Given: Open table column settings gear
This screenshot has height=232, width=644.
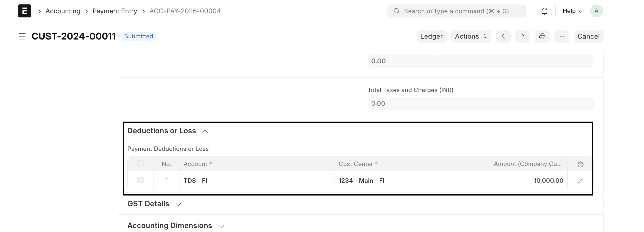Looking at the screenshot, I should point(580,164).
